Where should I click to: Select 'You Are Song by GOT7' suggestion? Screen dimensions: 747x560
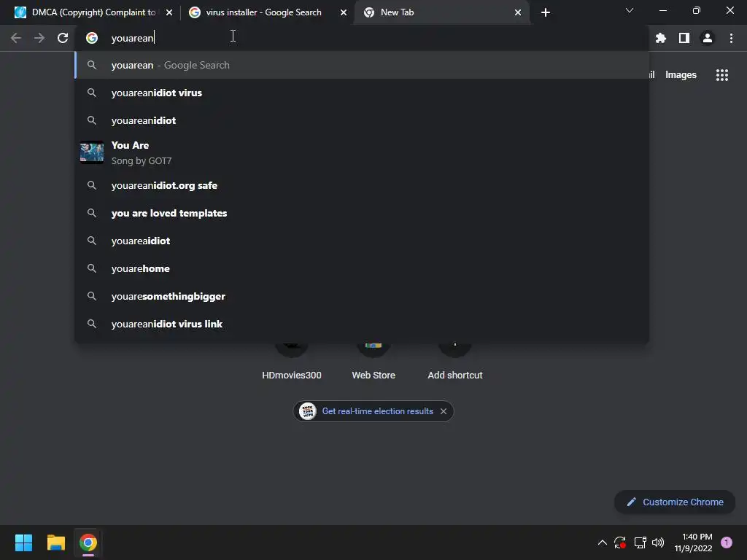pos(362,153)
